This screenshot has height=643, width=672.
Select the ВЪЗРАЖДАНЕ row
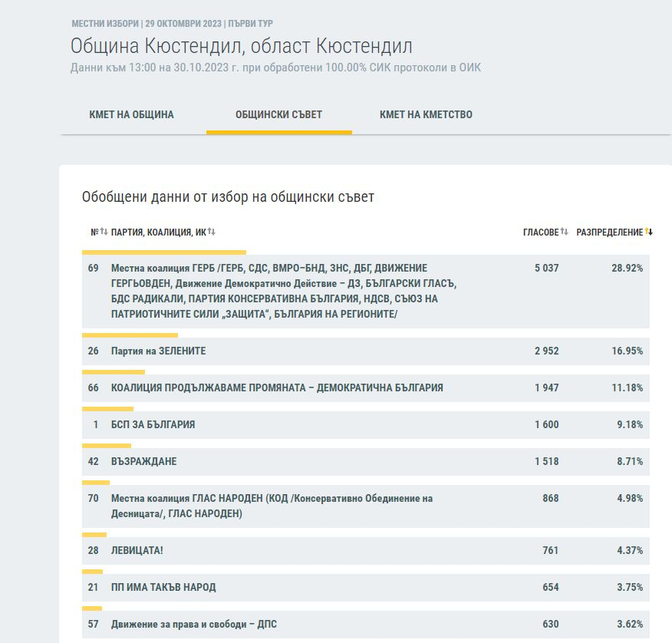(366, 462)
